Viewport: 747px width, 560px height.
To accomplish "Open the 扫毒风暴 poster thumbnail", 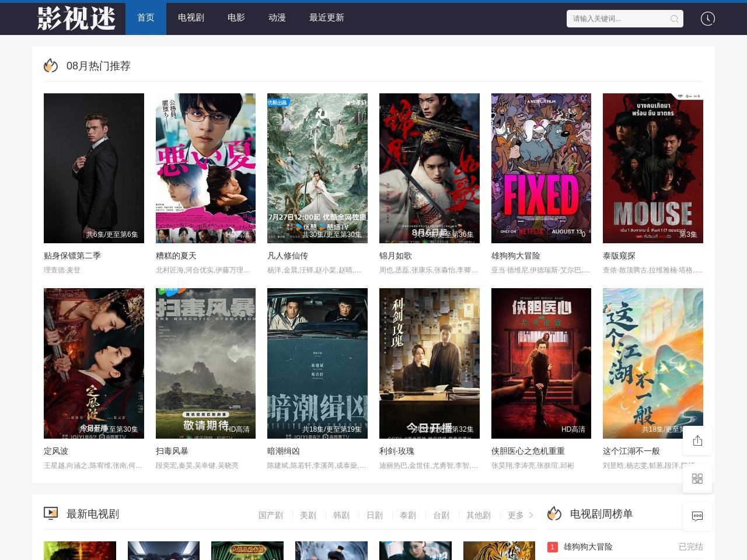I will (205, 363).
